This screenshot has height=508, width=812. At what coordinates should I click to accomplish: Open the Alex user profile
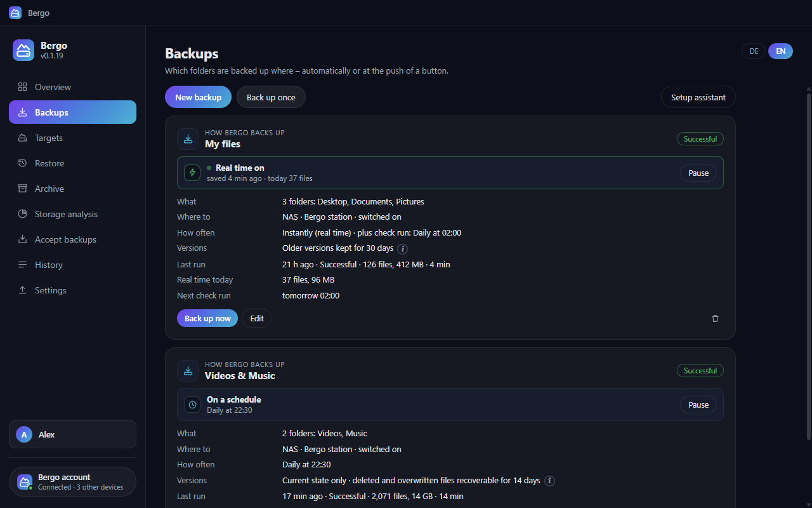click(x=72, y=434)
